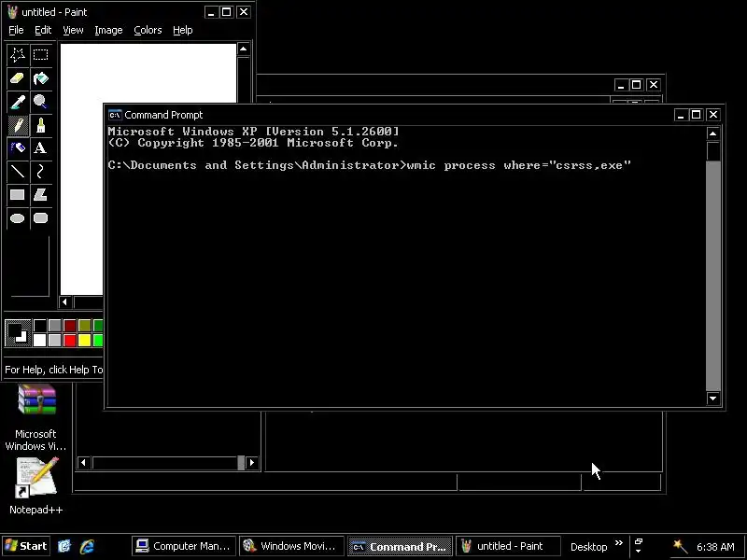The height and width of the screenshot is (560, 747).
Task: Pick the red color swatch in Paint palette
Action: click(69, 340)
